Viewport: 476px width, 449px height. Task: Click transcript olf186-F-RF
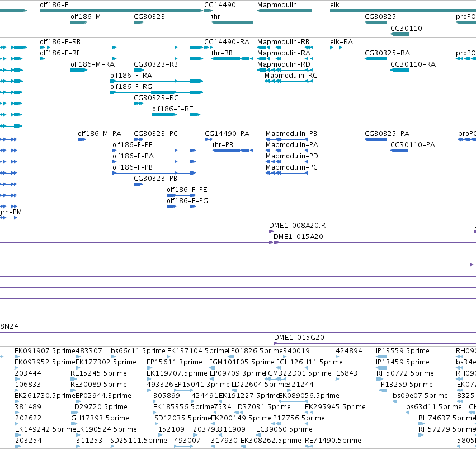click(x=121, y=59)
